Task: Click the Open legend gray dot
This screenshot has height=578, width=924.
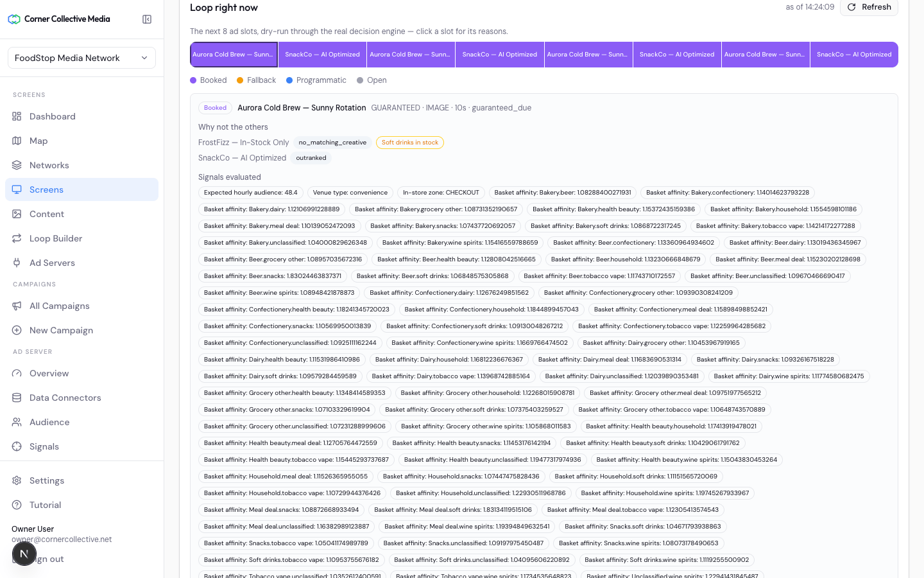Action: (x=360, y=80)
